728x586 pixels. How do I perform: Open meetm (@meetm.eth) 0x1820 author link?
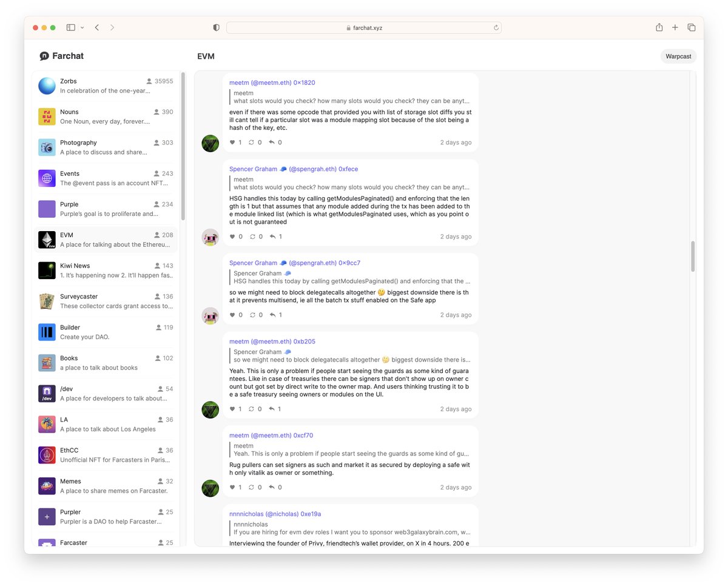pyautogui.click(x=272, y=83)
